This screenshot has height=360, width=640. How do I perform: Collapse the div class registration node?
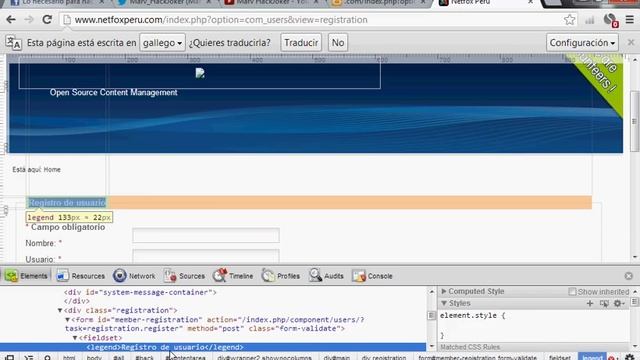click(x=60, y=311)
